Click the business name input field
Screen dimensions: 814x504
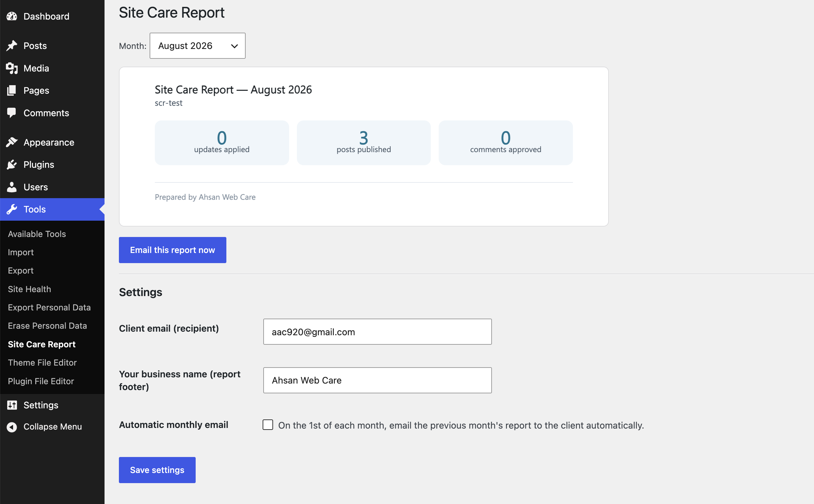(x=378, y=380)
